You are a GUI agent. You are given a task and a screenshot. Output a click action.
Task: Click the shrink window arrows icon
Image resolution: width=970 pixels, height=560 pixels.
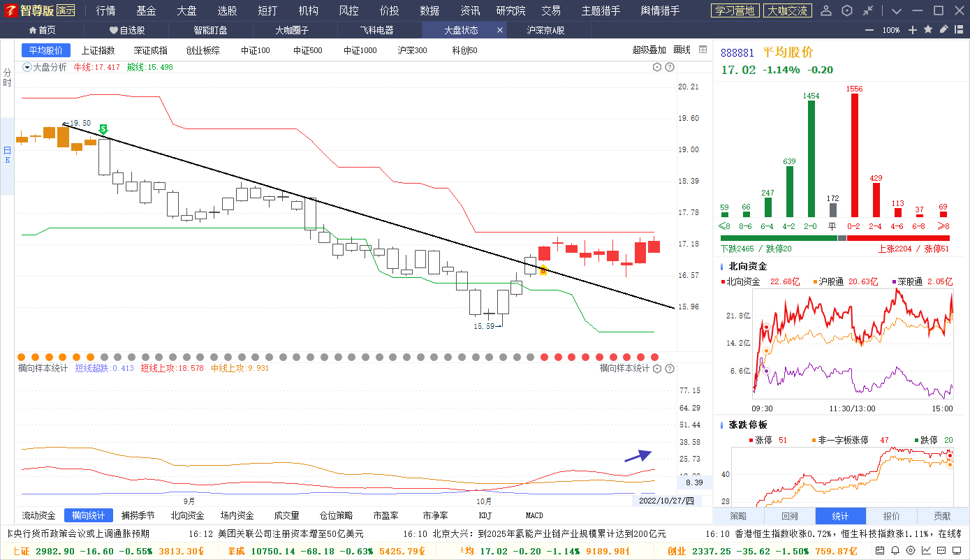pos(868,10)
